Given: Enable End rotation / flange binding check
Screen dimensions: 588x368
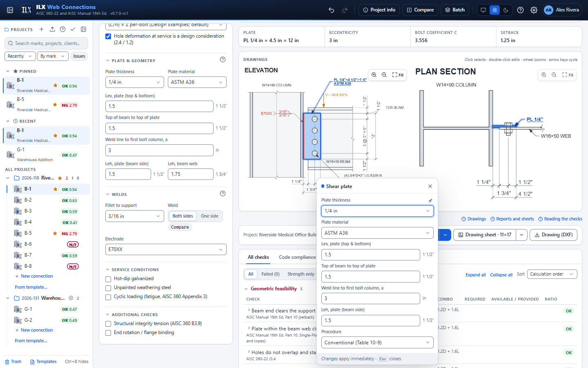Looking at the screenshot, I should click(x=108, y=333).
